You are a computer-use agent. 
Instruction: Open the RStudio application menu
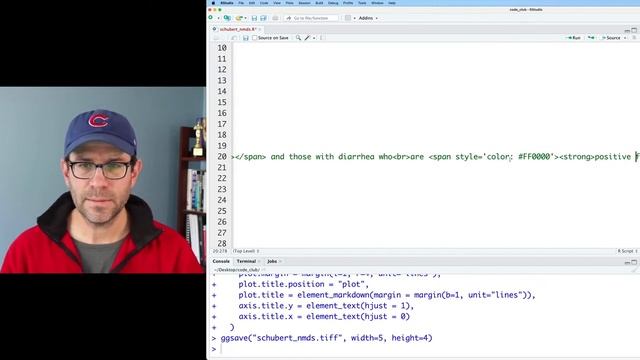(x=227, y=3)
